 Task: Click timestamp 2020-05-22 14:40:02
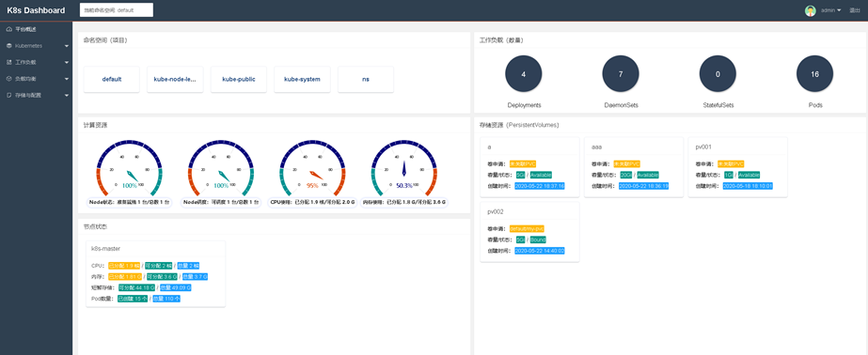point(540,251)
